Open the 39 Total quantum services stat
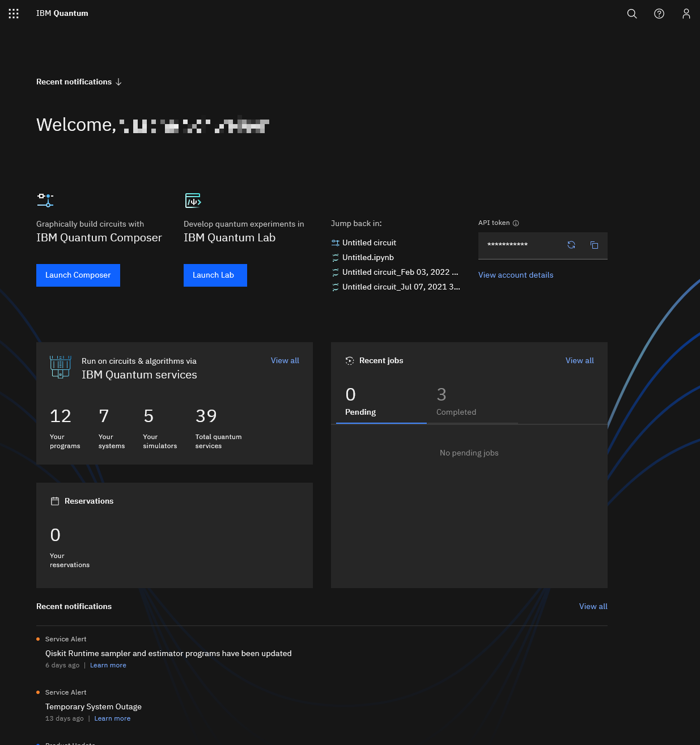 coord(219,429)
